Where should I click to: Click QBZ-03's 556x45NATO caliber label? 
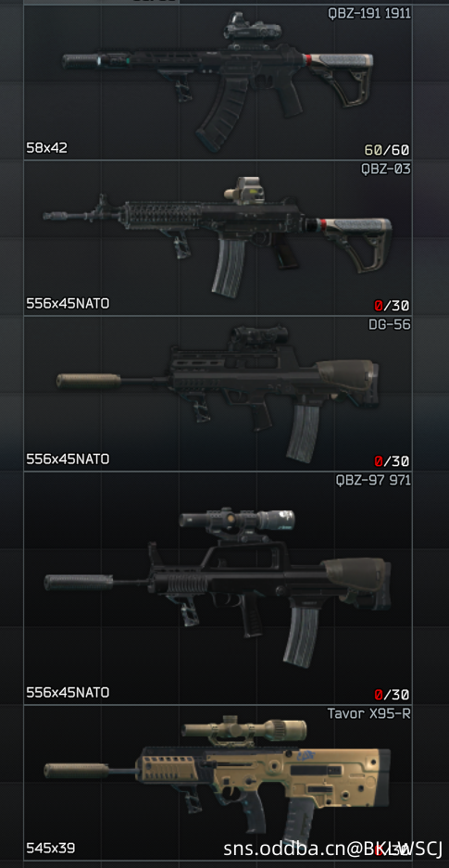(68, 303)
